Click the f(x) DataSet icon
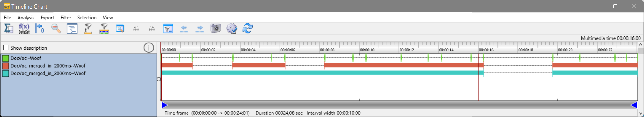 [24, 28]
